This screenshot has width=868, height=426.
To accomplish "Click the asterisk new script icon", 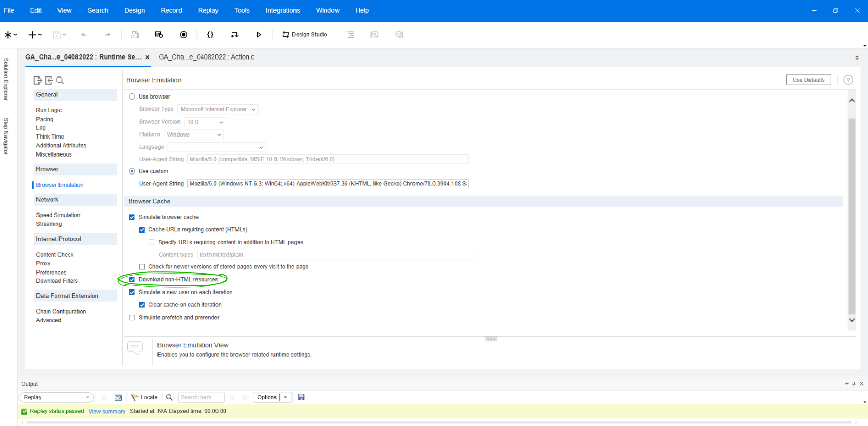I will click(8, 35).
